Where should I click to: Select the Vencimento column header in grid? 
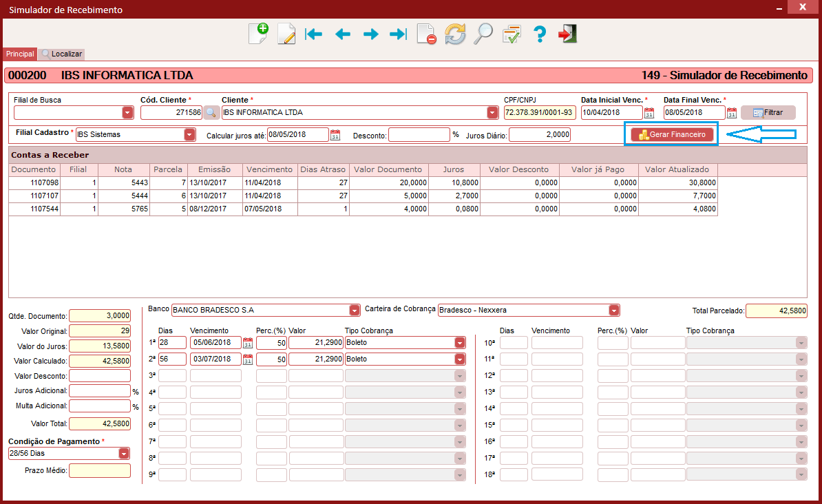269,170
